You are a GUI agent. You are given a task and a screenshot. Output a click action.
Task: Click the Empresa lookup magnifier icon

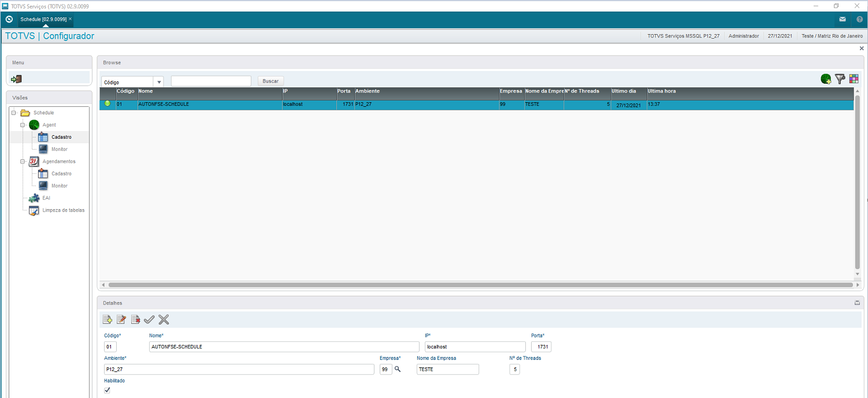tap(398, 369)
